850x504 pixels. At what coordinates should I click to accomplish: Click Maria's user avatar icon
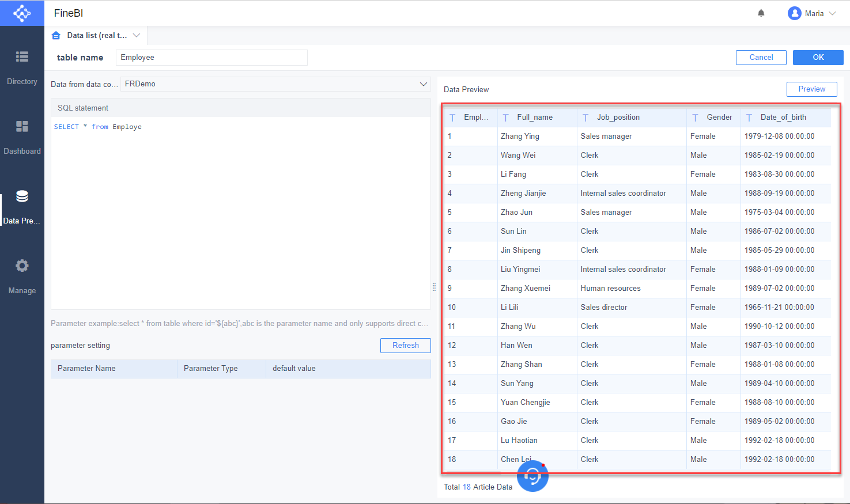[795, 13]
